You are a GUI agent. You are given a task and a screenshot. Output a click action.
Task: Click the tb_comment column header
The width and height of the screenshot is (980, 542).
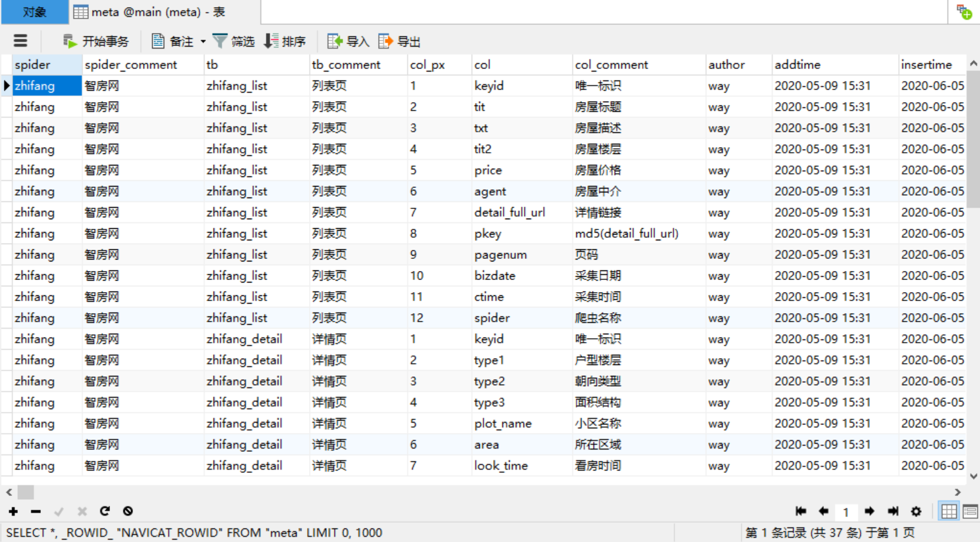pos(358,65)
